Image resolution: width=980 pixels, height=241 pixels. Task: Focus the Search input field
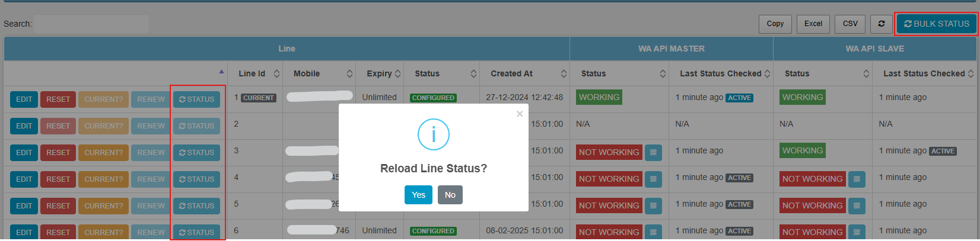coord(91,24)
